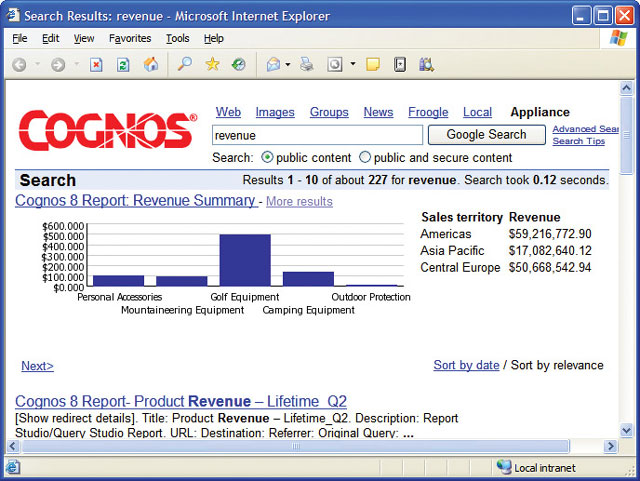Open the Froogle search link
Viewport: 640px width, 481px height.
pyautogui.click(x=428, y=112)
